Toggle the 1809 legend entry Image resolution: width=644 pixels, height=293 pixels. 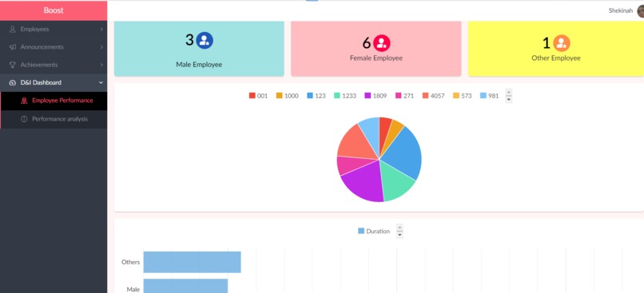[x=376, y=96]
